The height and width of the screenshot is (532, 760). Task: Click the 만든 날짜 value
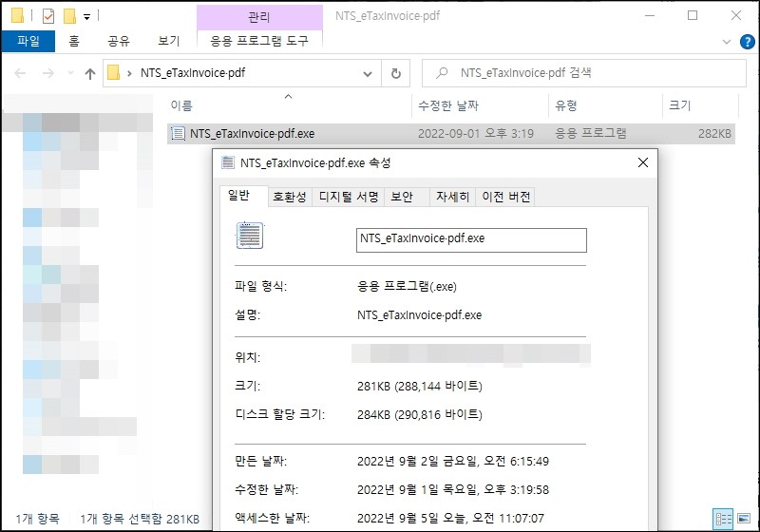click(x=453, y=462)
